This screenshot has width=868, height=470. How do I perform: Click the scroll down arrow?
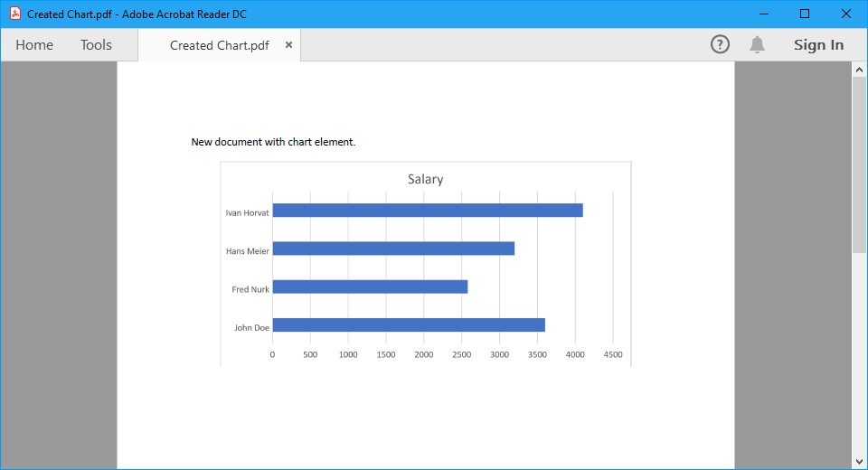859,461
